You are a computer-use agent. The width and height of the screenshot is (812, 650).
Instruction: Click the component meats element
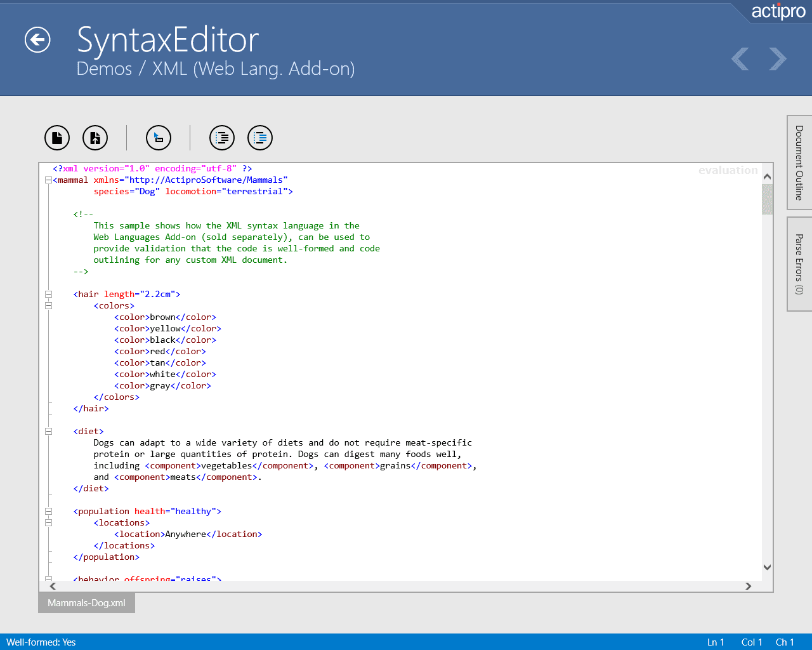[186, 477]
